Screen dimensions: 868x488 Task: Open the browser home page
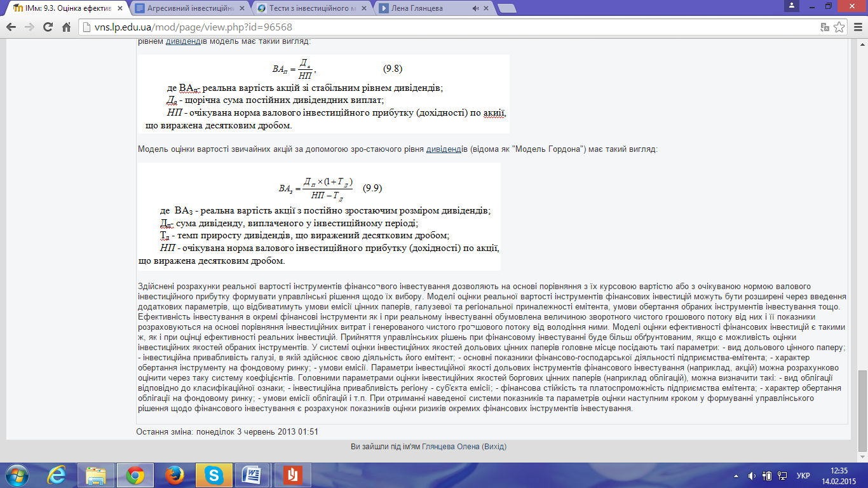(66, 27)
